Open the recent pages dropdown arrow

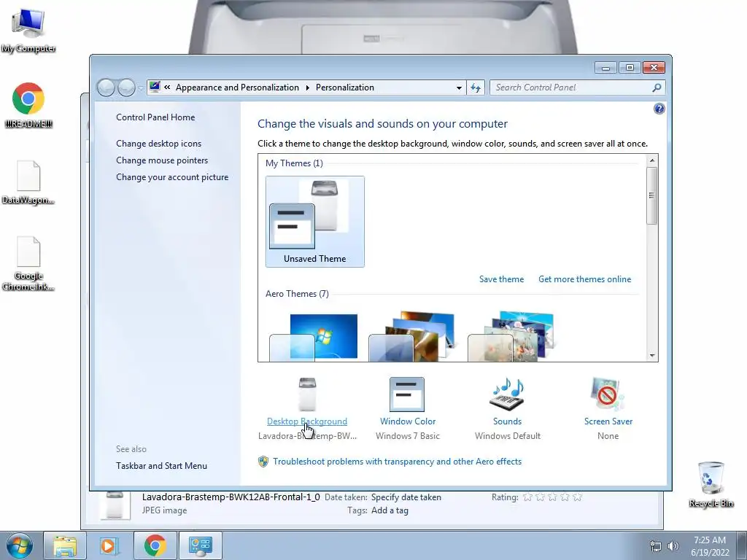pyautogui.click(x=141, y=88)
